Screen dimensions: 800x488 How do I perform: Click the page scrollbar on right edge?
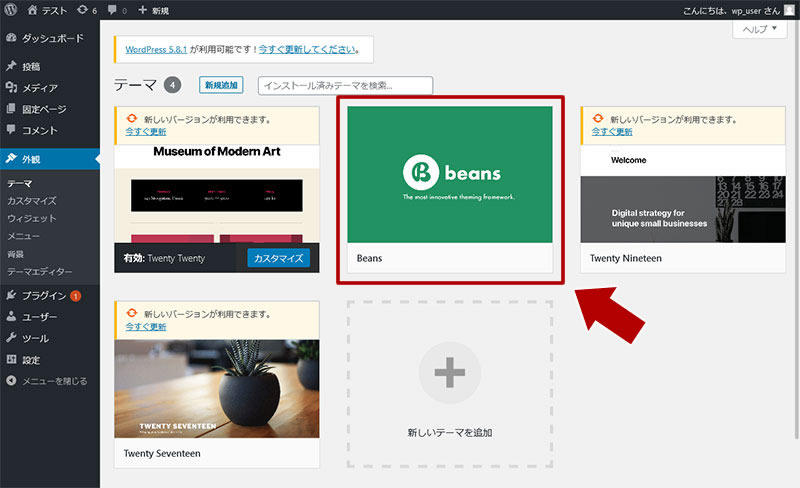797,230
